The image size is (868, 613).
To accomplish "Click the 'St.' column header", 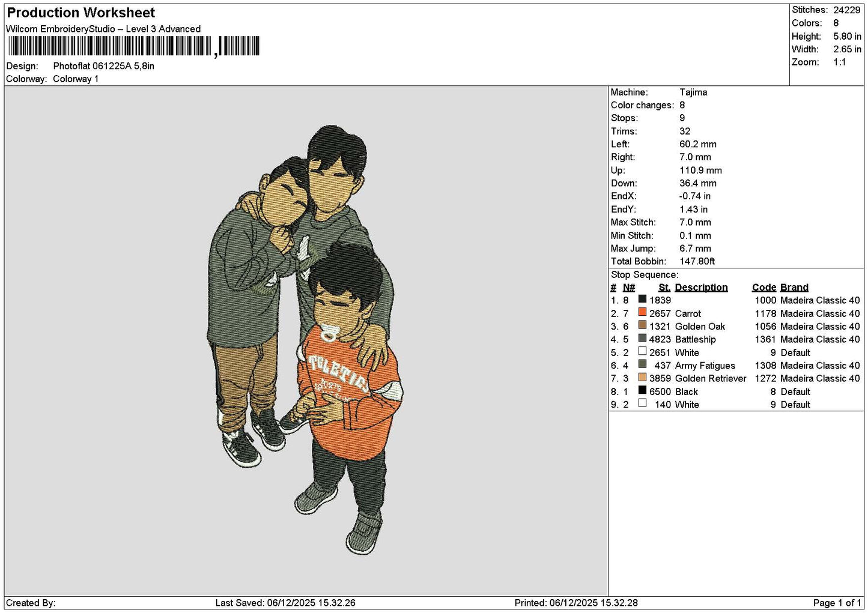I will tap(664, 288).
